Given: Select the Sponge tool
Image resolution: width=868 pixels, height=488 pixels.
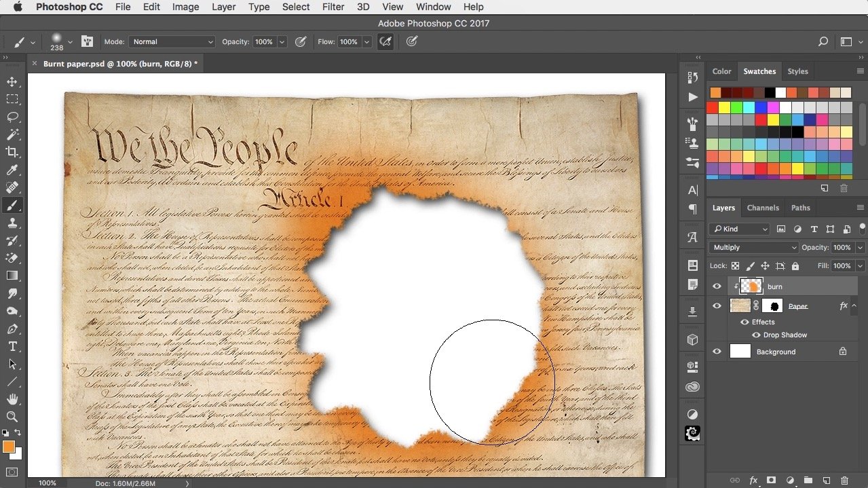Looking at the screenshot, I should [12, 311].
